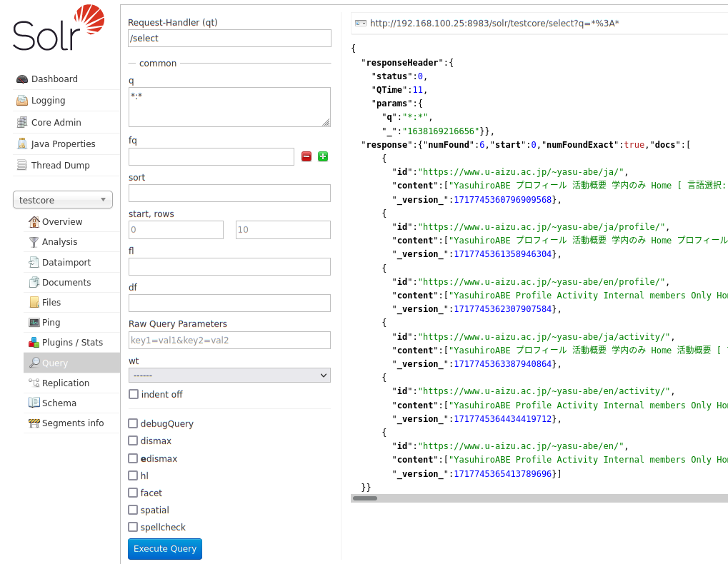Go to the Analysis section

[x=59, y=242]
